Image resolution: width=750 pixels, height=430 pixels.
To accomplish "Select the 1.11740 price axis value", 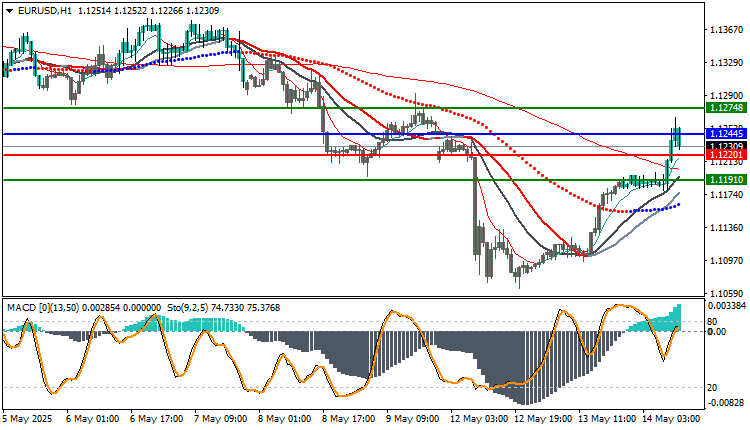I will [727, 195].
